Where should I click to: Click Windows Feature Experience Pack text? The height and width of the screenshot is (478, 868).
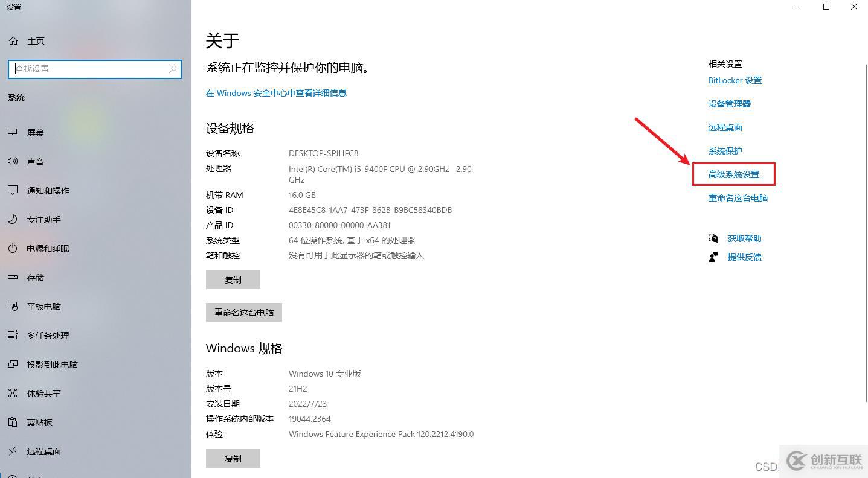click(x=381, y=434)
